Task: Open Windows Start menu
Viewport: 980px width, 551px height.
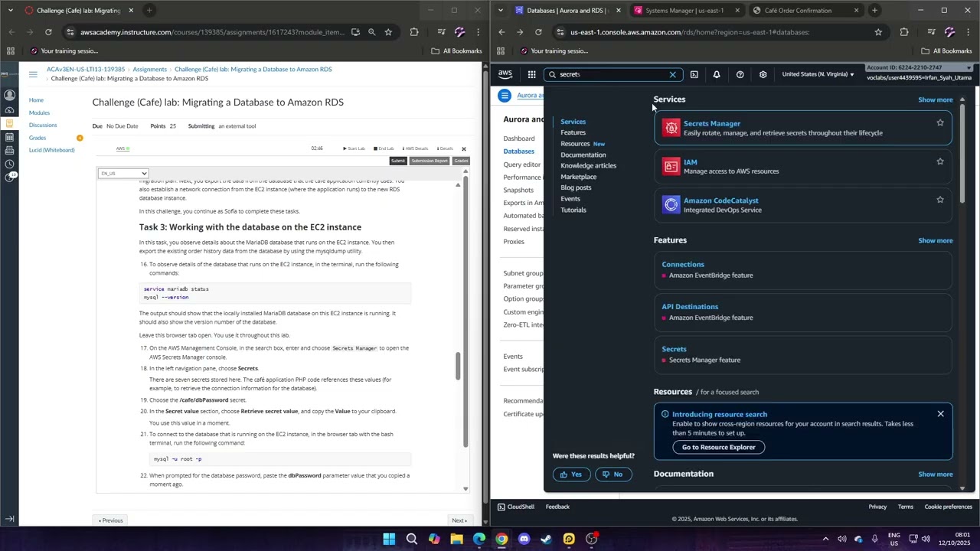Action: 389,539
